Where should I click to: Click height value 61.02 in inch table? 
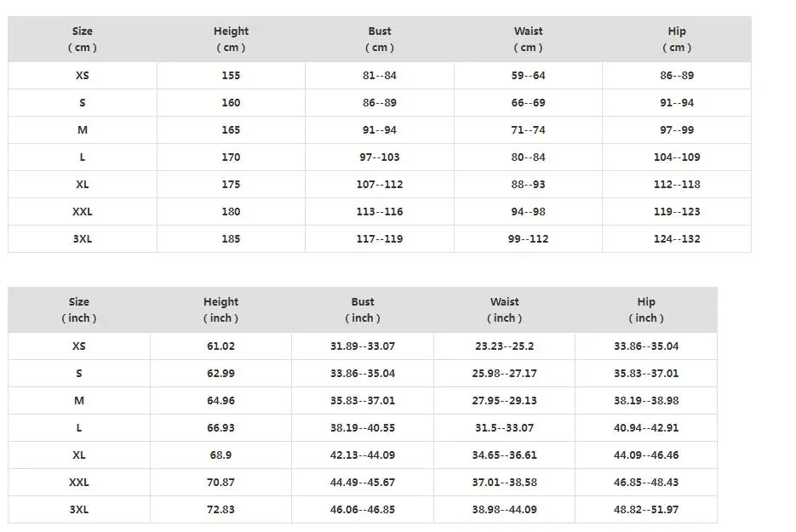click(220, 346)
